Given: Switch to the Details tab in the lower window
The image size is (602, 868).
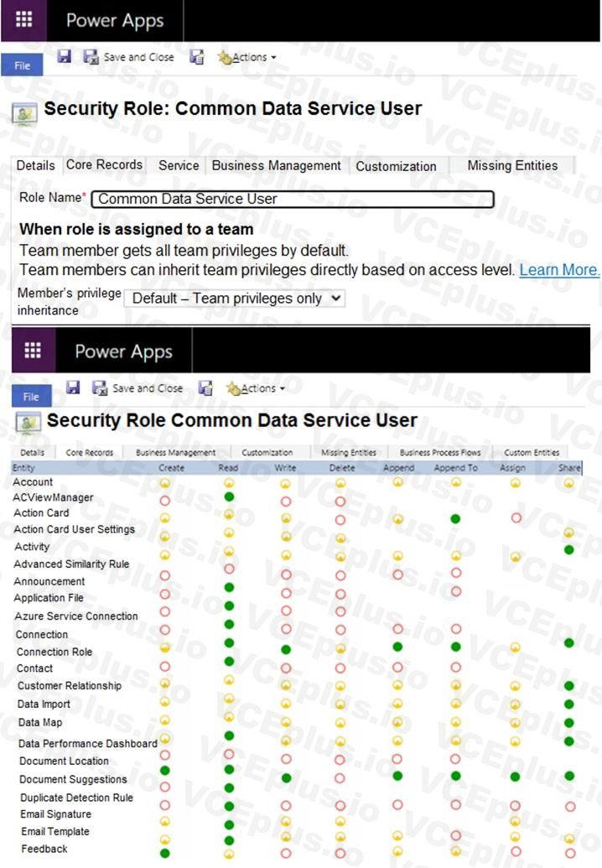Looking at the screenshot, I should [32, 452].
